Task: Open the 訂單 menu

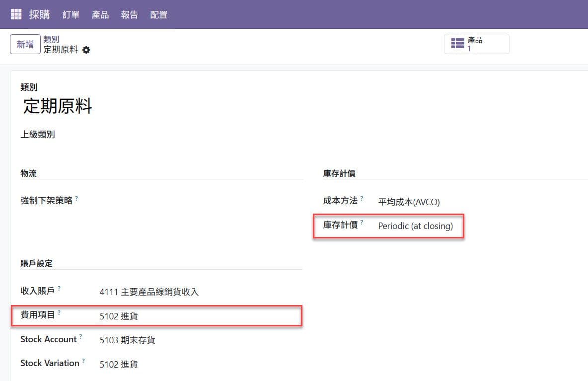Action: [71, 15]
